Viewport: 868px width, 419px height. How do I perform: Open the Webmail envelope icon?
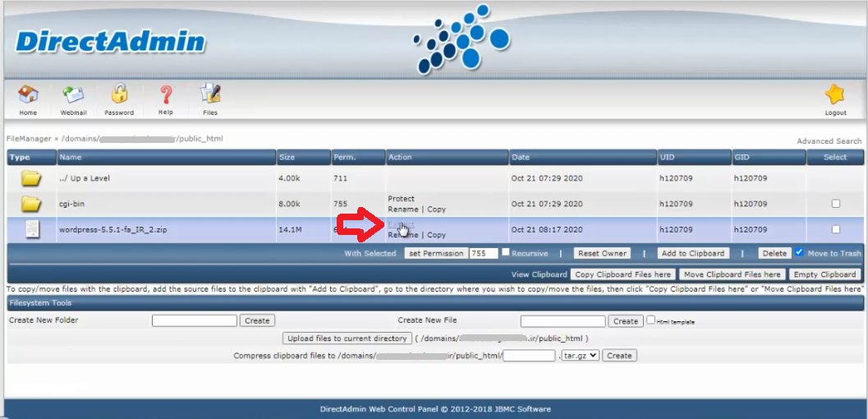(x=73, y=94)
